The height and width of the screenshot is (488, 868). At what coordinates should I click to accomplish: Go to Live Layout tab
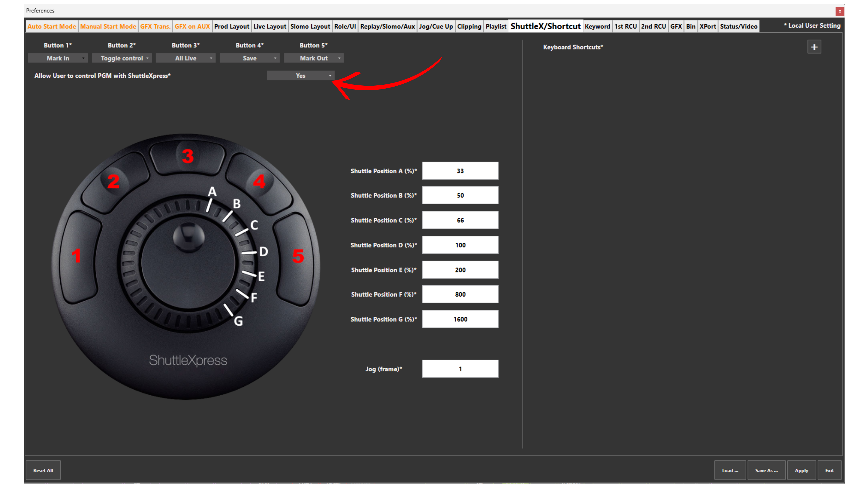[x=270, y=26]
